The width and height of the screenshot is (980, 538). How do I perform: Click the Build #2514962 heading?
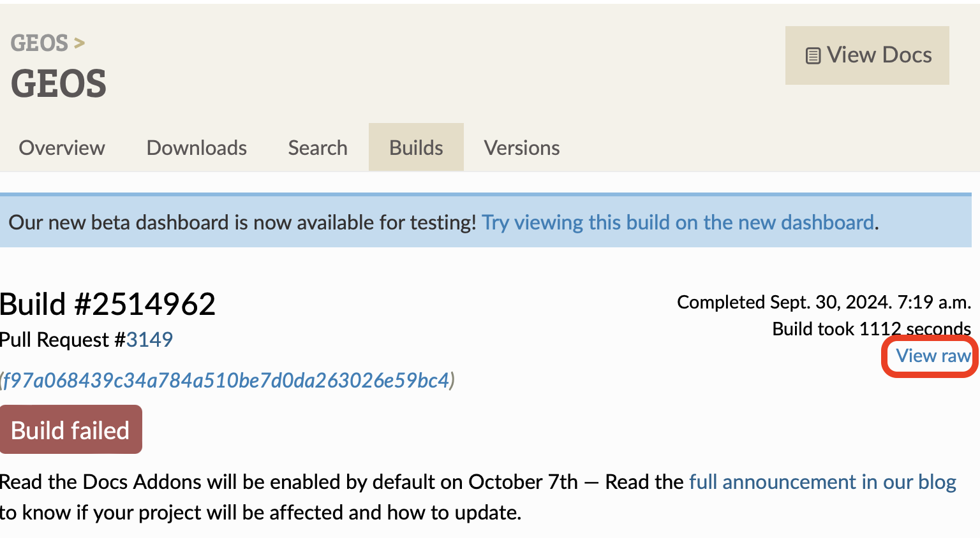tap(108, 304)
